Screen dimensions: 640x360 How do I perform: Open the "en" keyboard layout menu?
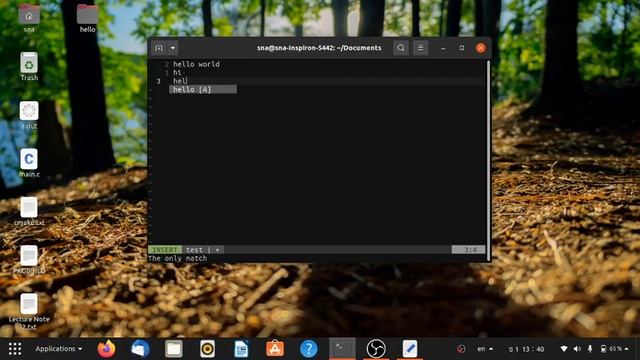(x=485, y=349)
